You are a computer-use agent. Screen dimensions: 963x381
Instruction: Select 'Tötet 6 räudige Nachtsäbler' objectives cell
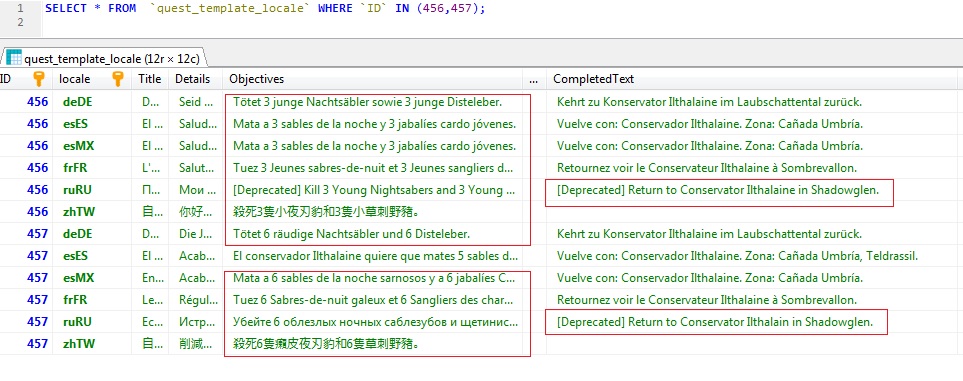372,234
